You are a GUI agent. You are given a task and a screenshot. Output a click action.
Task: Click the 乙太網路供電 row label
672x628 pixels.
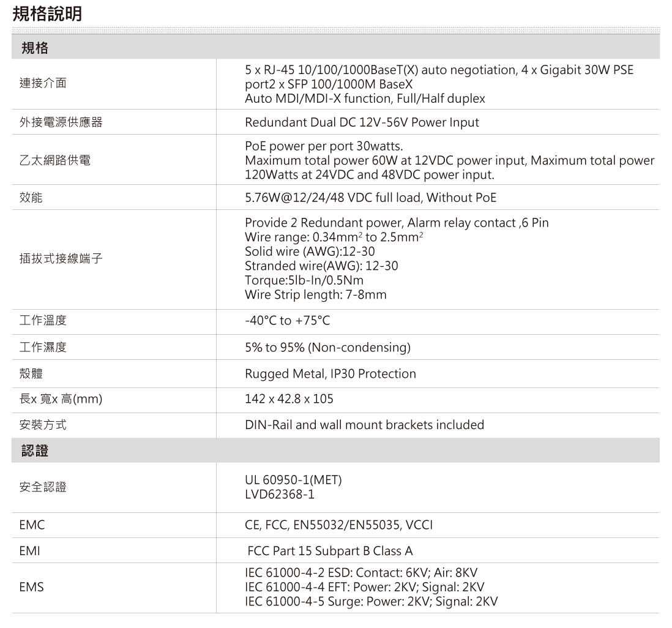point(55,160)
